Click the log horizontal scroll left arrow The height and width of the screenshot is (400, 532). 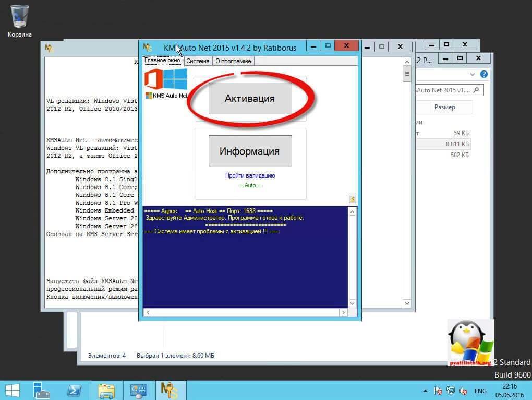point(148,312)
